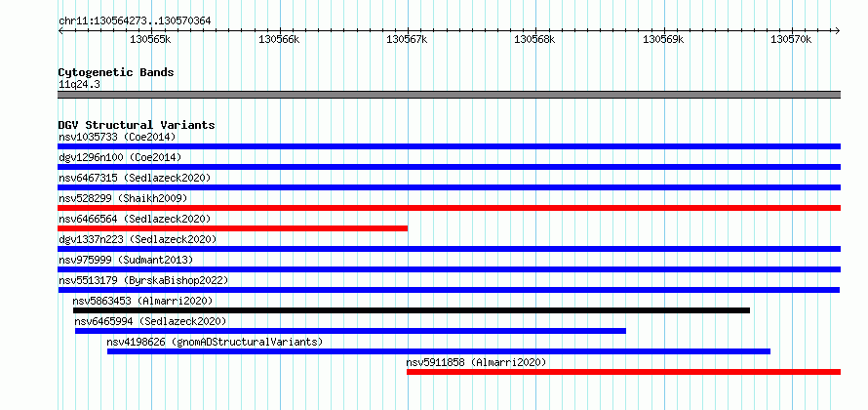Image resolution: width=868 pixels, height=410 pixels.
Task: Click the blue bar beneath nsv5513179
Action: pyautogui.click(x=449, y=290)
